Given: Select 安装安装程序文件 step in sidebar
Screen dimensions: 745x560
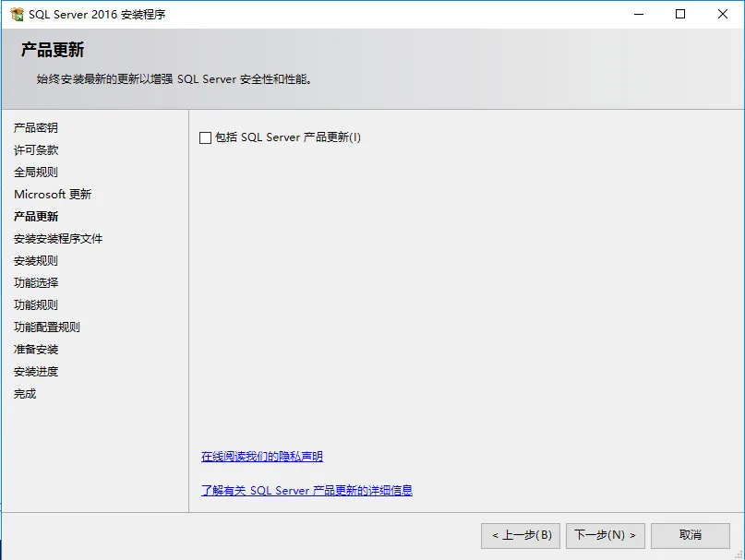Looking at the screenshot, I should tap(58, 238).
